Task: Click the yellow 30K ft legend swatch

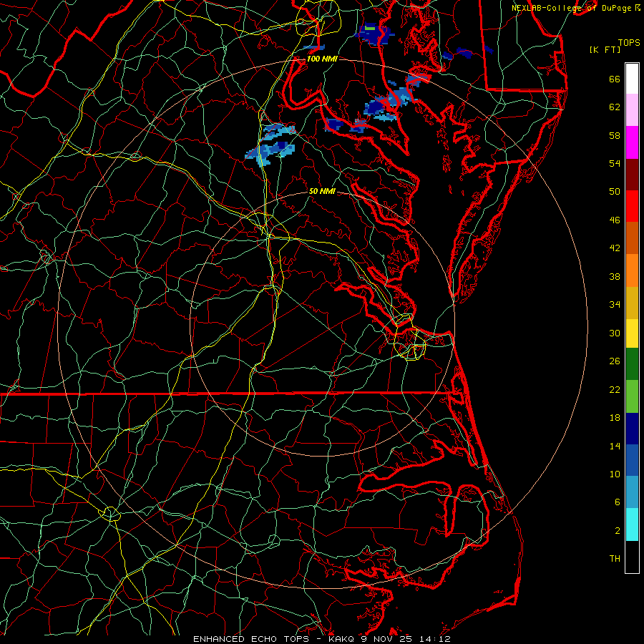Action: click(x=632, y=333)
